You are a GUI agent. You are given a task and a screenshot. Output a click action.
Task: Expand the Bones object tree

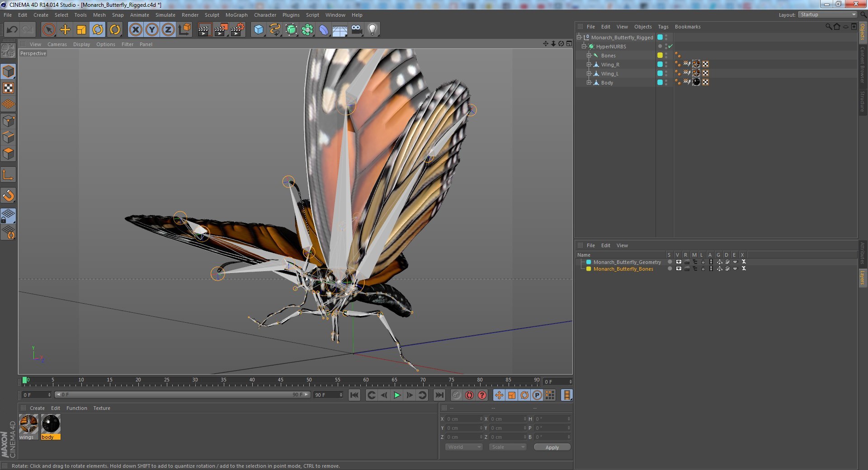pos(589,56)
